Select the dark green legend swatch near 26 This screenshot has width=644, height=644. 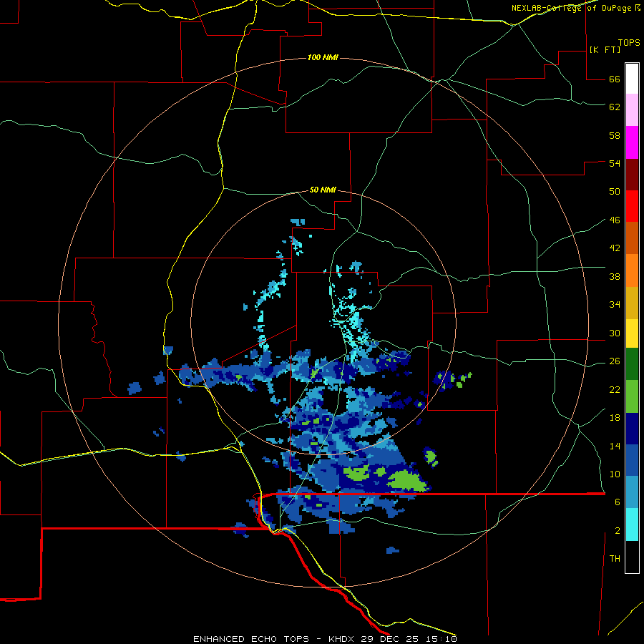click(x=632, y=364)
